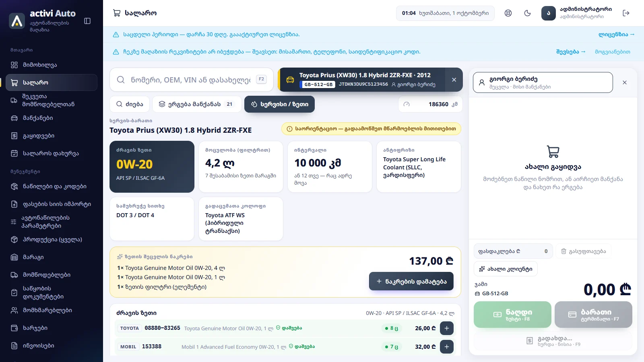Open ნაწილები და კოდები
644x362 pixels.
click(52, 186)
